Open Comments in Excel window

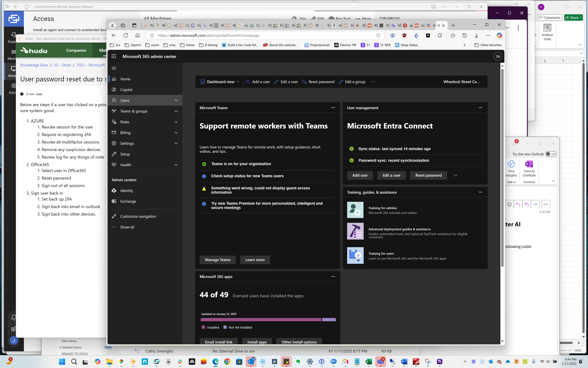pos(550,17)
